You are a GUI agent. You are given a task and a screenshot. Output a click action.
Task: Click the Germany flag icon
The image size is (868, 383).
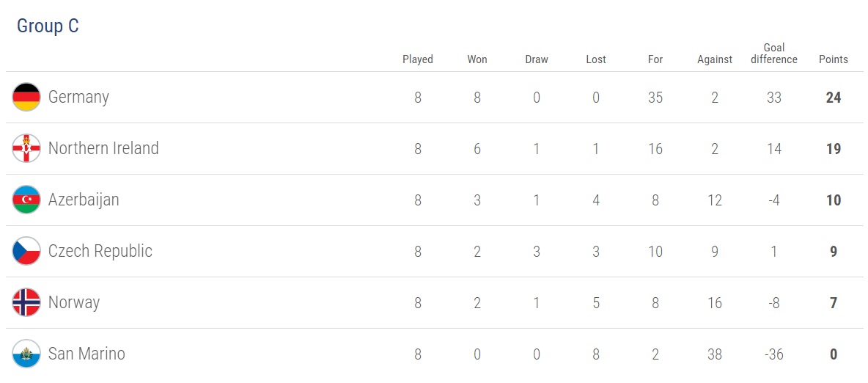pos(26,97)
